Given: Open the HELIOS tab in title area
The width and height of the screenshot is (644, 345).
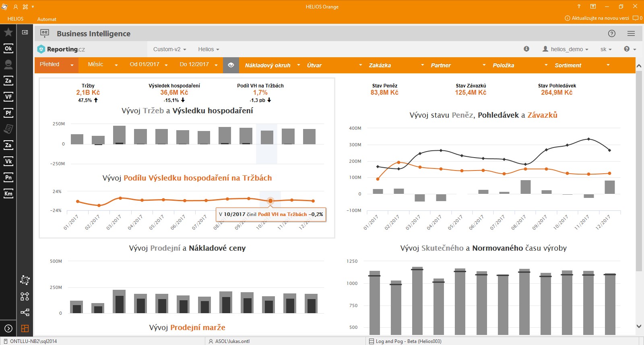Looking at the screenshot, I should tap(15, 19).
